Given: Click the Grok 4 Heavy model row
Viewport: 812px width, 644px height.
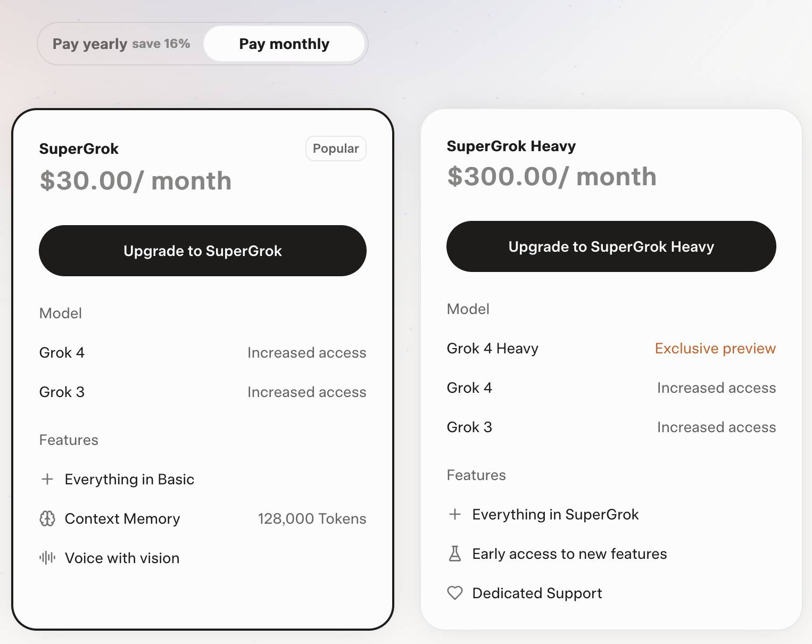Looking at the screenshot, I should pyautogui.click(x=493, y=348).
